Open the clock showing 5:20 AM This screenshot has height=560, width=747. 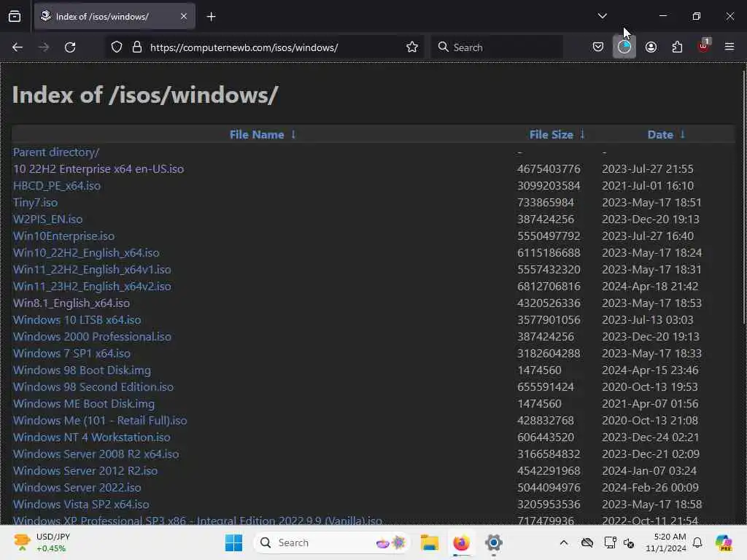(x=665, y=542)
